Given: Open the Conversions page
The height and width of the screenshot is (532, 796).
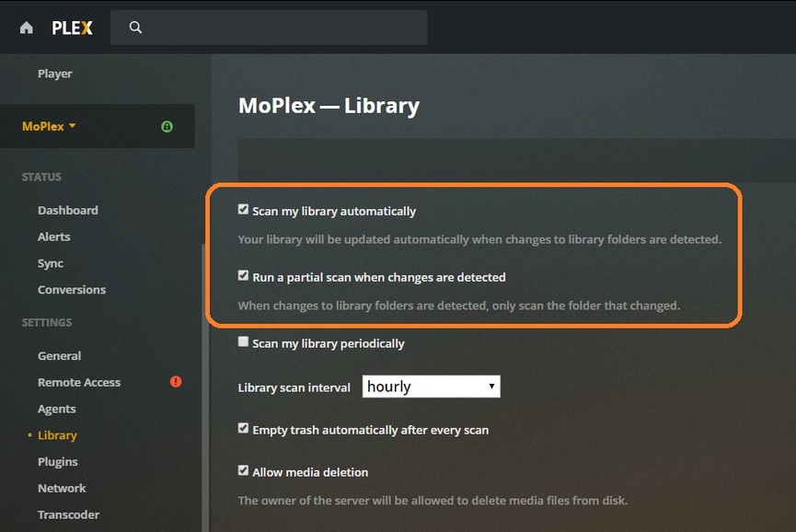Looking at the screenshot, I should pos(72,290).
